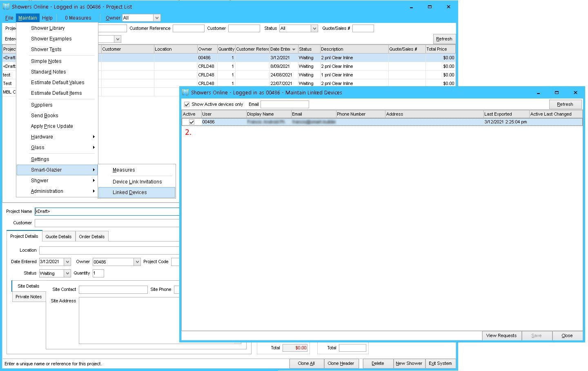
Task: Click the Customer filter field
Action: [244, 29]
